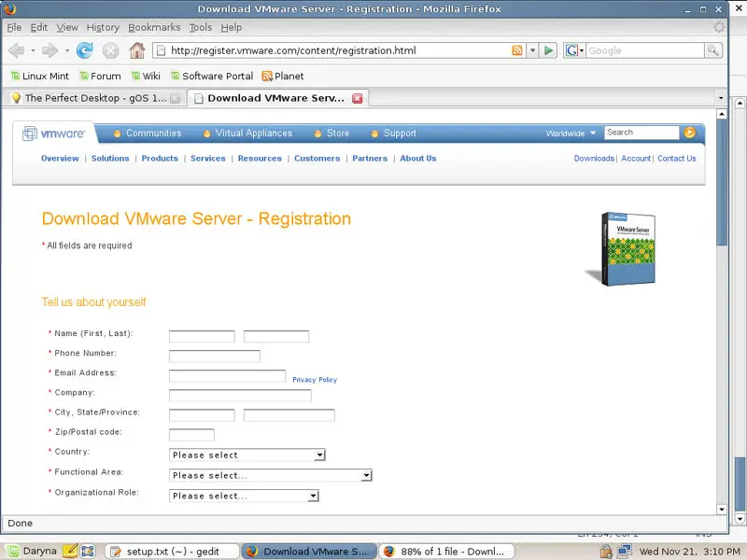
Task: Click the Support nav link
Action: [x=400, y=133]
